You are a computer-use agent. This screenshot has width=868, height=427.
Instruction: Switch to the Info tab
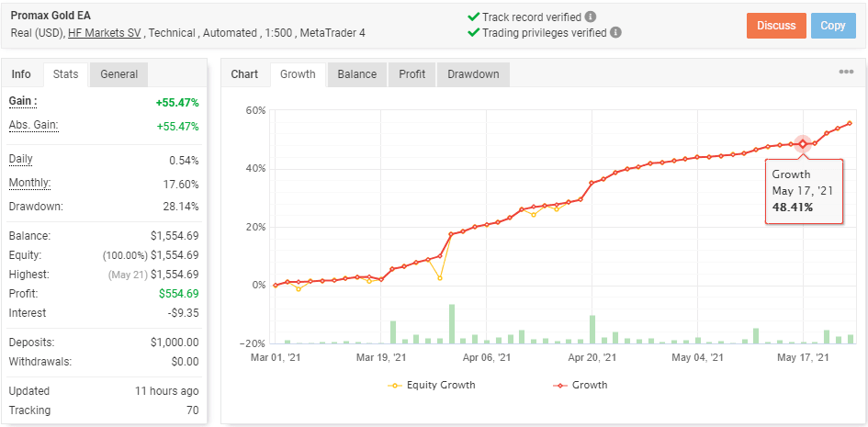(x=21, y=74)
